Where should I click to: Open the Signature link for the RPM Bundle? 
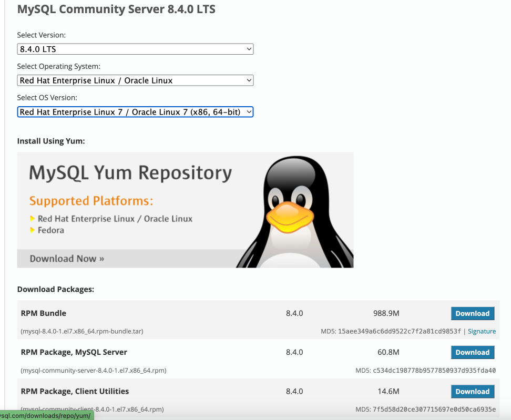click(482, 331)
